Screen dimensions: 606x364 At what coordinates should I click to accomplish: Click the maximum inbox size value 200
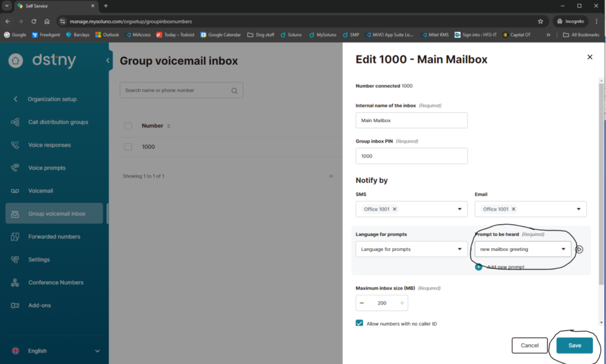(x=382, y=303)
